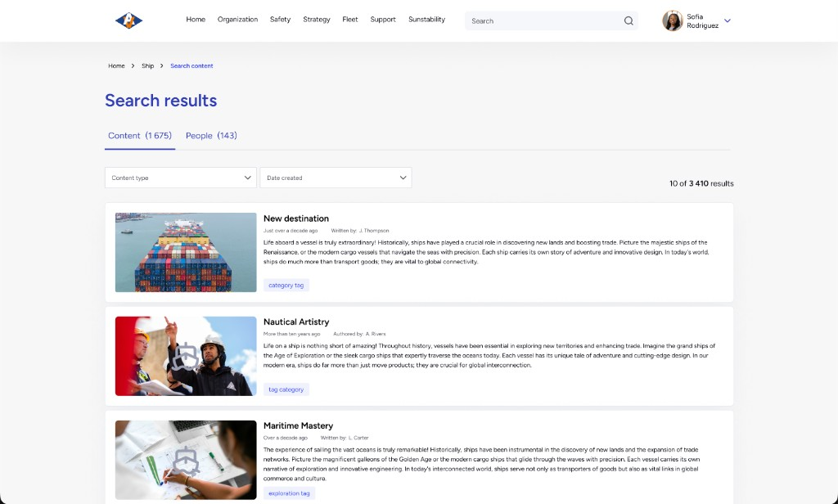Click the container ship thumbnail
The height and width of the screenshot is (504, 838).
click(x=186, y=252)
